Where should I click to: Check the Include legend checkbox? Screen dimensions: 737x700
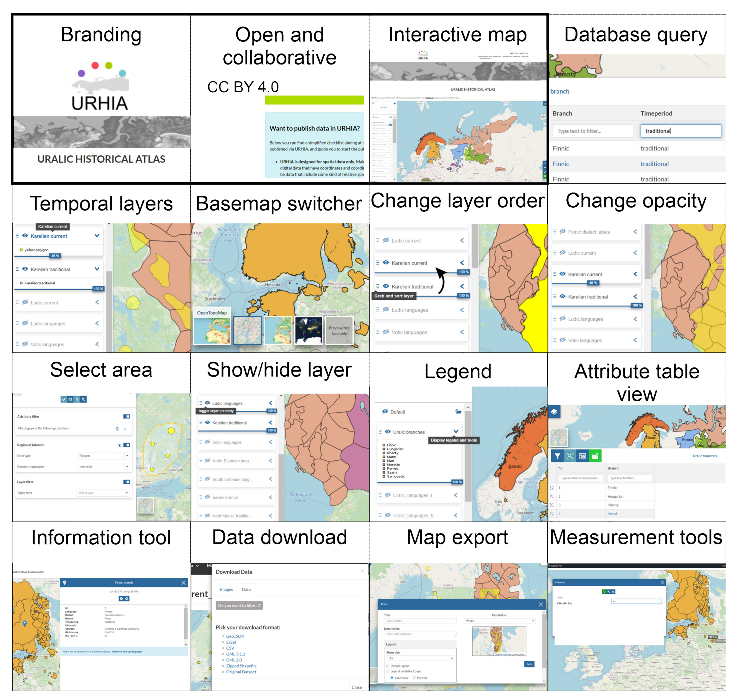pyautogui.click(x=388, y=666)
